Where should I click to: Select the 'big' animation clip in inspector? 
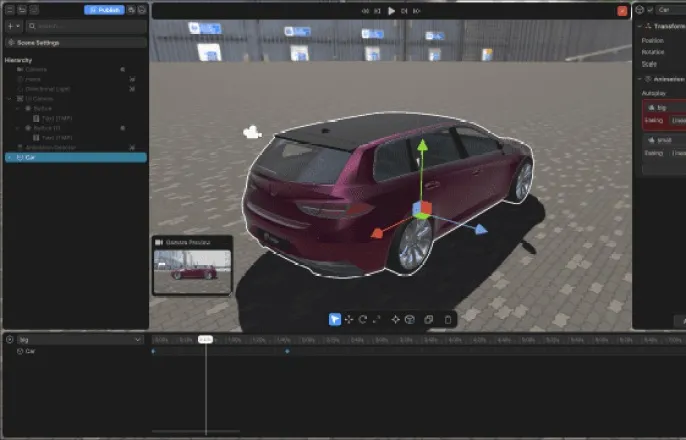point(665,107)
